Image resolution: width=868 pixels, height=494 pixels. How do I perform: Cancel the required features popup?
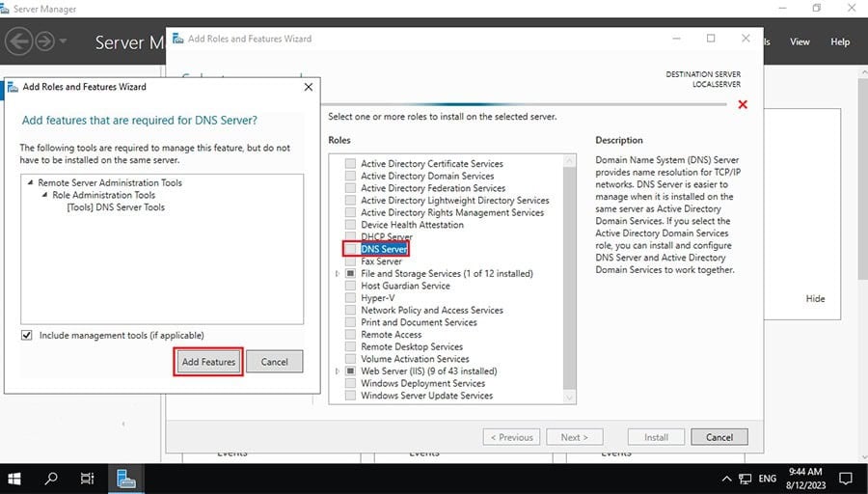click(x=275, y=362)
